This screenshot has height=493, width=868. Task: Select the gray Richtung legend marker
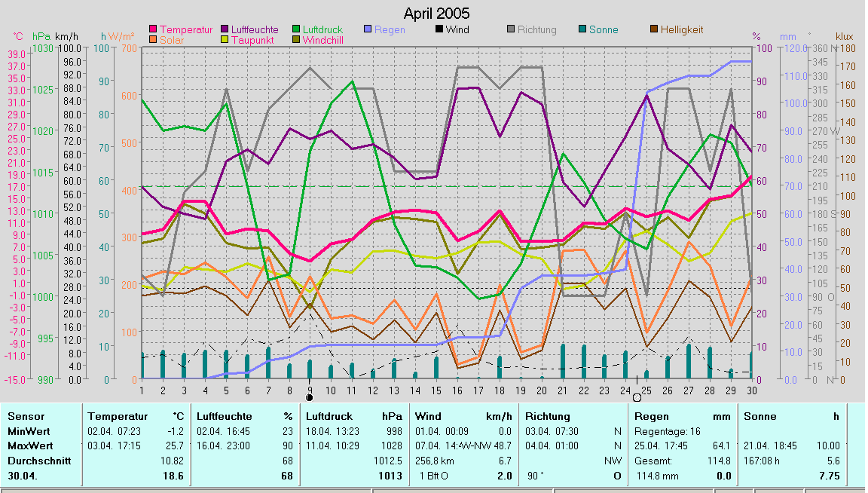[511, 29]
